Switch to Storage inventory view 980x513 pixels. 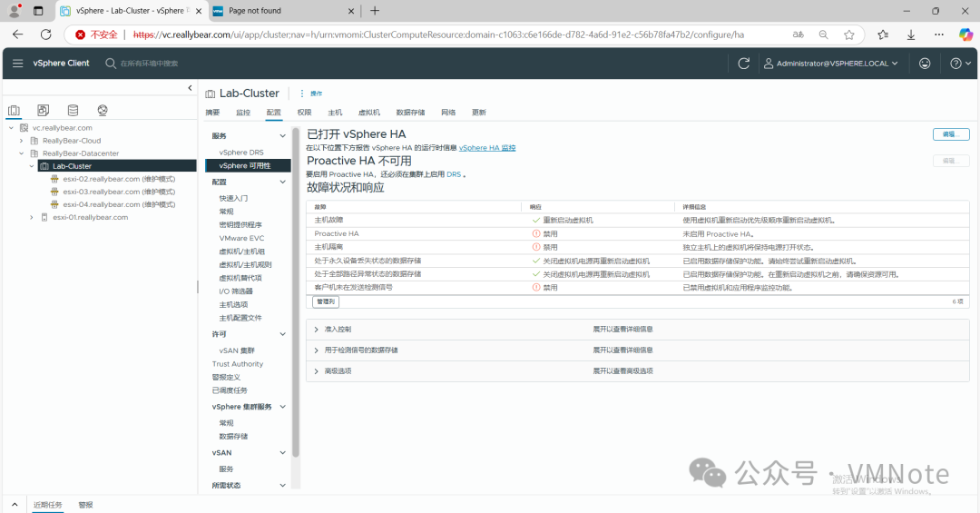73,111
